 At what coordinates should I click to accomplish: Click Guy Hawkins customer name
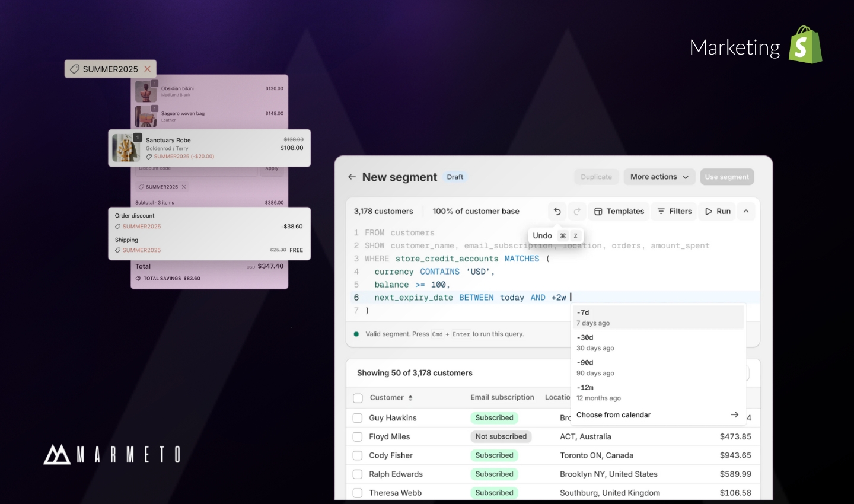click(393, 418)
